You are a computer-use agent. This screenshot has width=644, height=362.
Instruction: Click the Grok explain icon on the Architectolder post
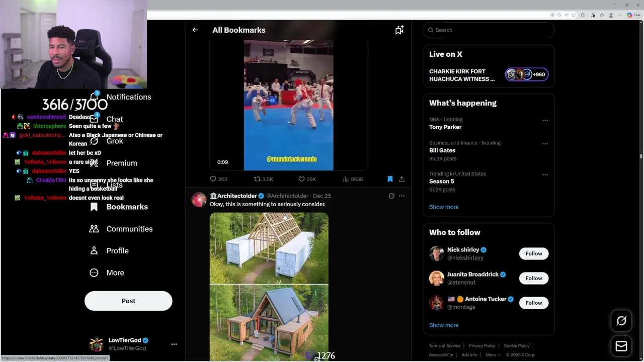(x=391, y=196)
